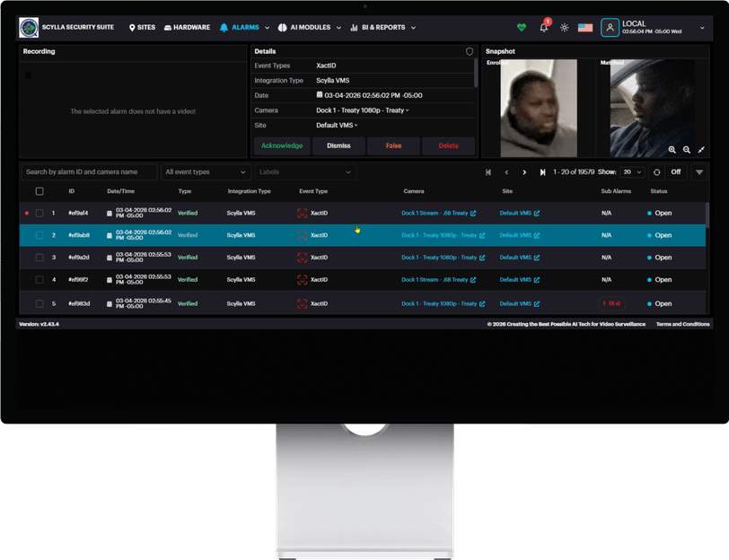The height and width of the screenshot is (560, 729).
Task: Acknowledge the selected alarm
Action: [282, 145]
